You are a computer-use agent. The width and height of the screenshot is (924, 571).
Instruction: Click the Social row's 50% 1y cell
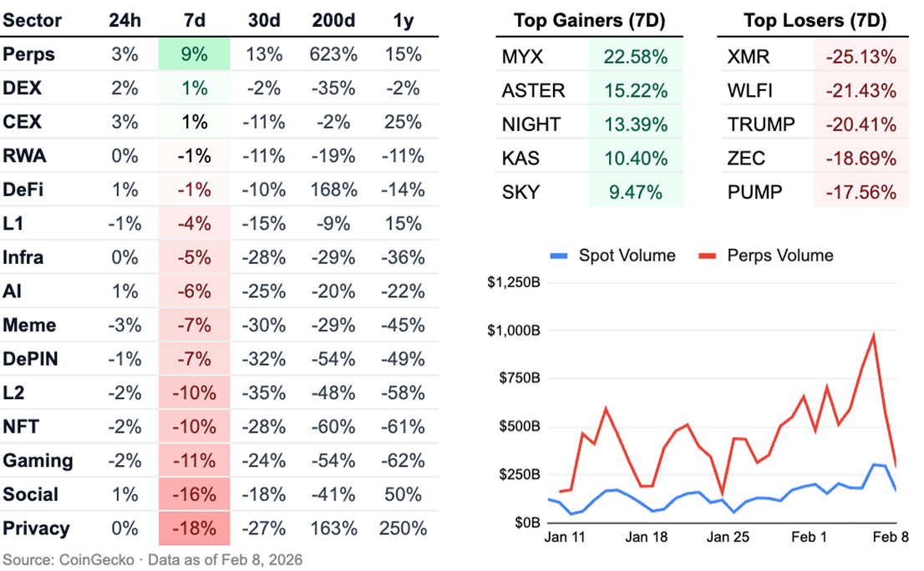point(403,494)
